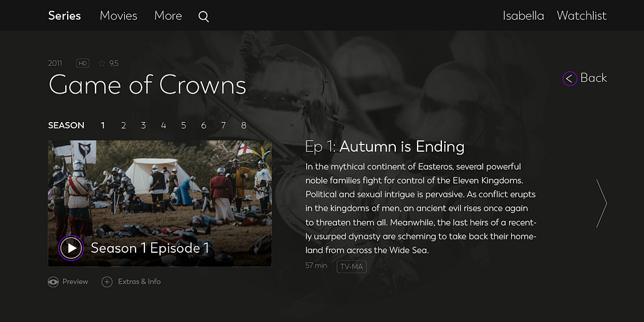Go to next episode with right chevron
This screenshot has height=322, width=644.
(x=601, y=203)
